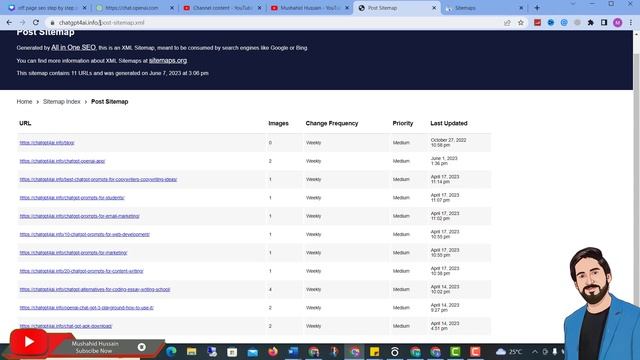
Task: Click the Change Frequency column header
Action: [332, 123]
